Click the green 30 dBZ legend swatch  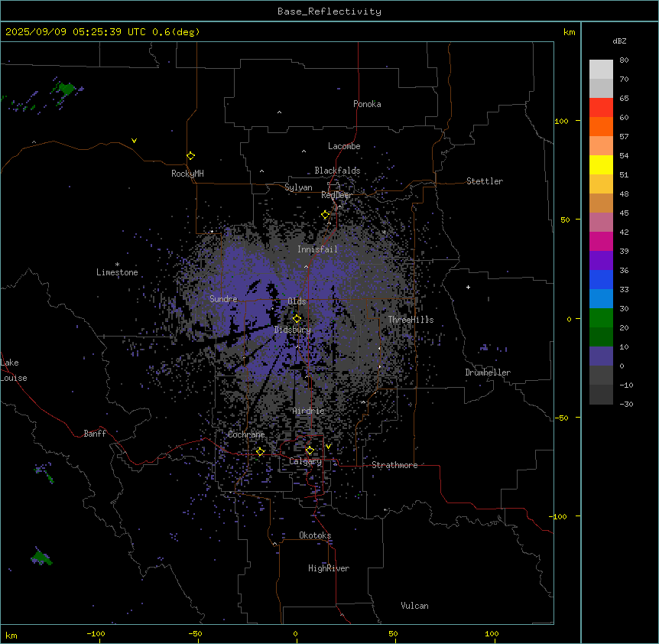(x=601, y=318)
